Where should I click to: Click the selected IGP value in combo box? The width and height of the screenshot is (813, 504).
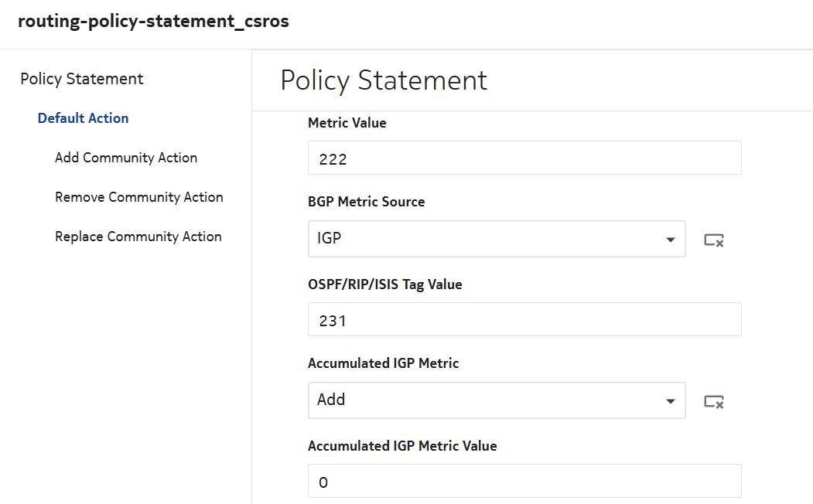click(x=330, y=239)
